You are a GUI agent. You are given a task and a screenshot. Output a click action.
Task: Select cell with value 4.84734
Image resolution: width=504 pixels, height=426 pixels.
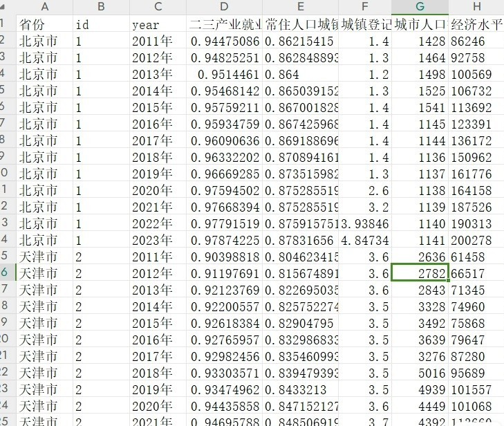point(365,241)
